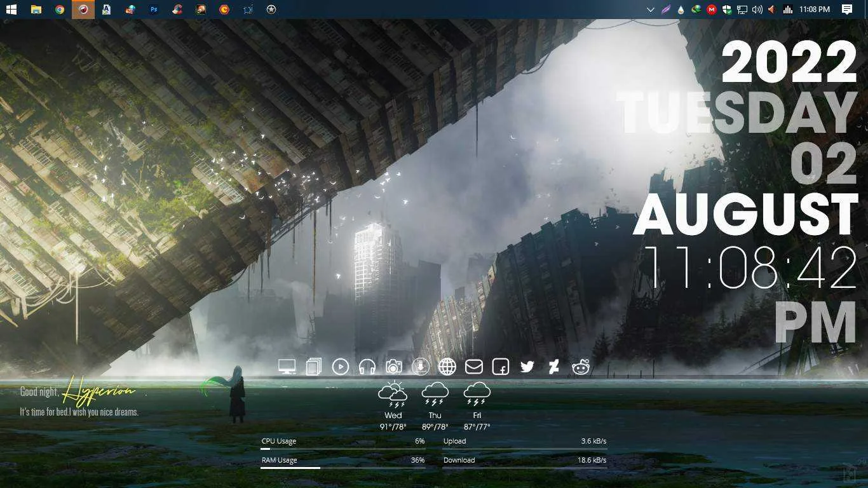Click the Upload speed meter bar
868x488 pixels.
pos(525,449)
